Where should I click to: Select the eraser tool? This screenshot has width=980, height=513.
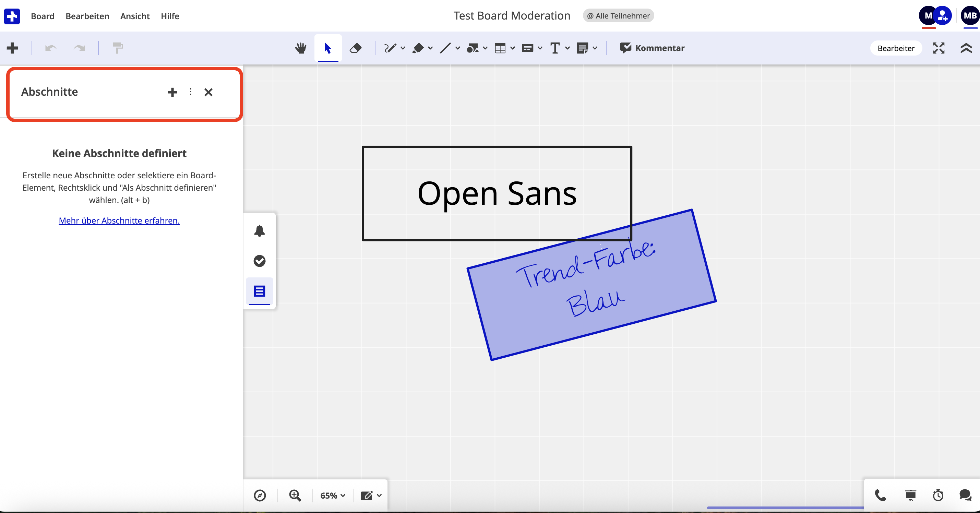pyautogui.click(x=355, y=48)
